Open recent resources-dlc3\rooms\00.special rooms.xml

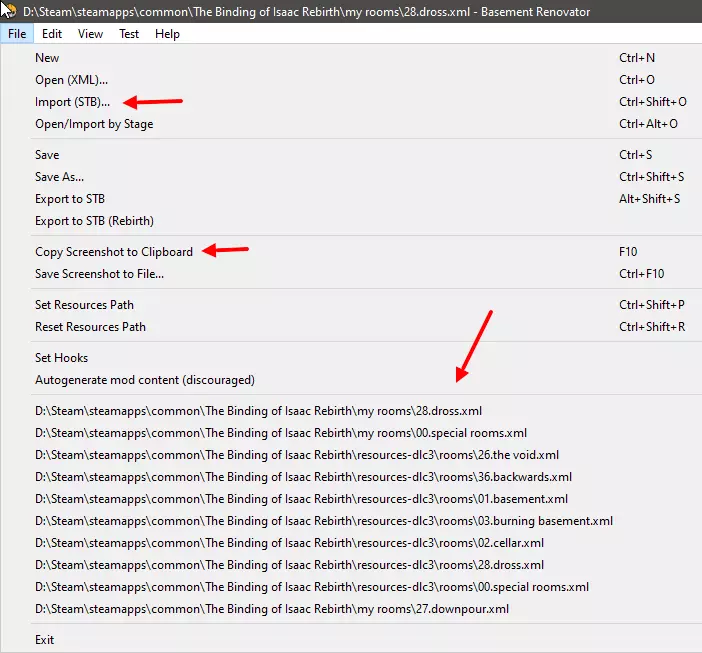click(351, 587)
